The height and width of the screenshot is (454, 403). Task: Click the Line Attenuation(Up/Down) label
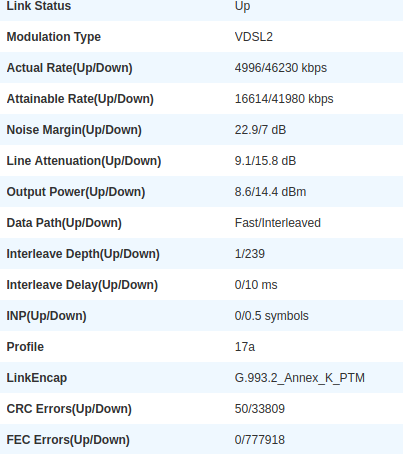84,161
